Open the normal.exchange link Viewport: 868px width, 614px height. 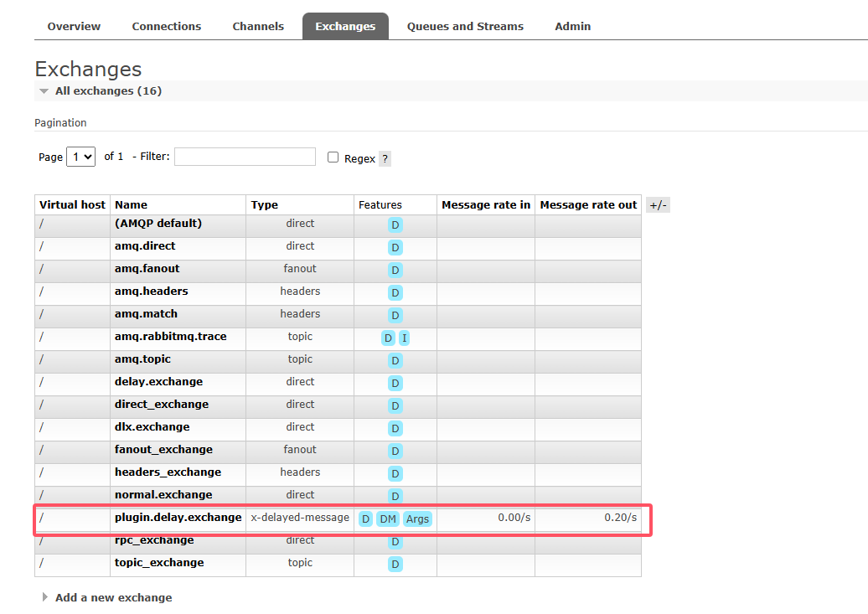point(163,495)
